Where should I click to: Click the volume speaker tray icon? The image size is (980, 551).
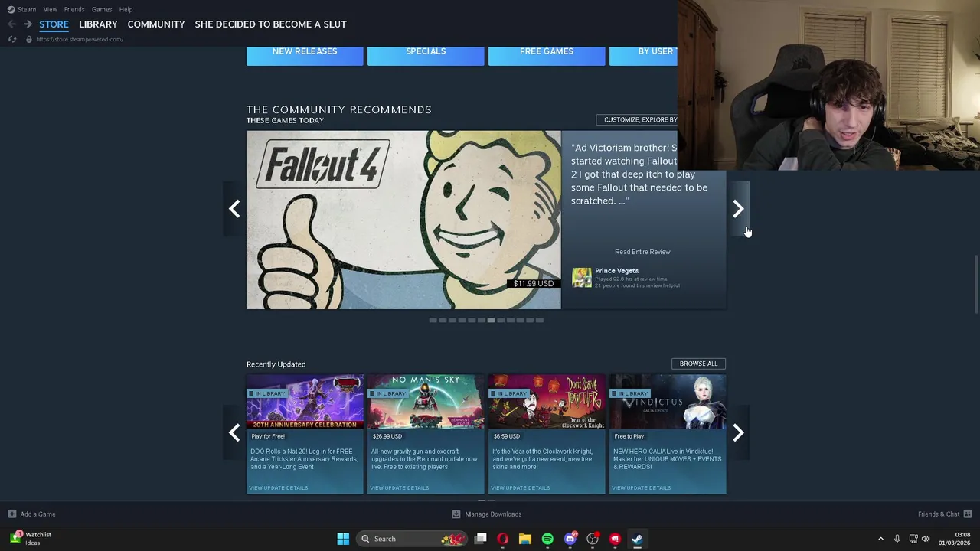[926, 539]
